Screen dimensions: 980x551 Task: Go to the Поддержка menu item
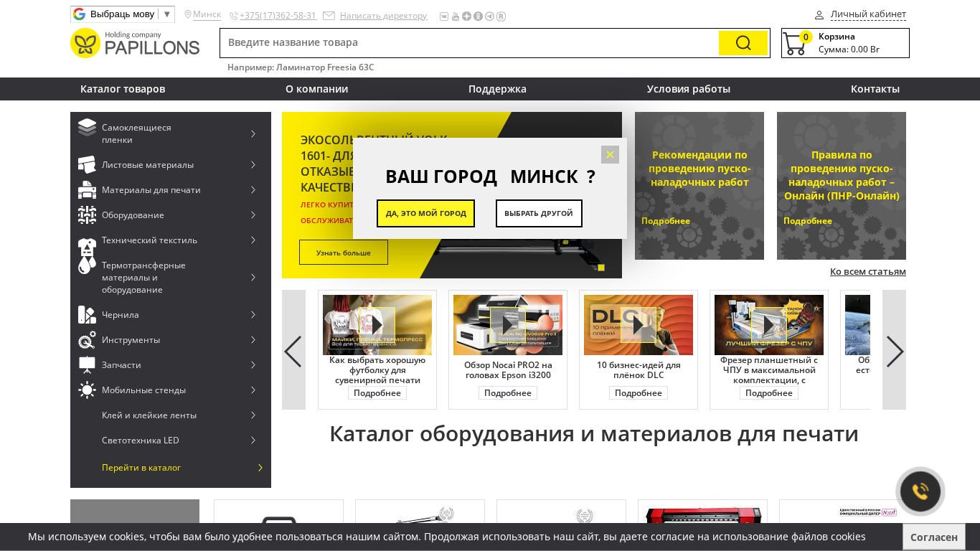tap(497, 89)
